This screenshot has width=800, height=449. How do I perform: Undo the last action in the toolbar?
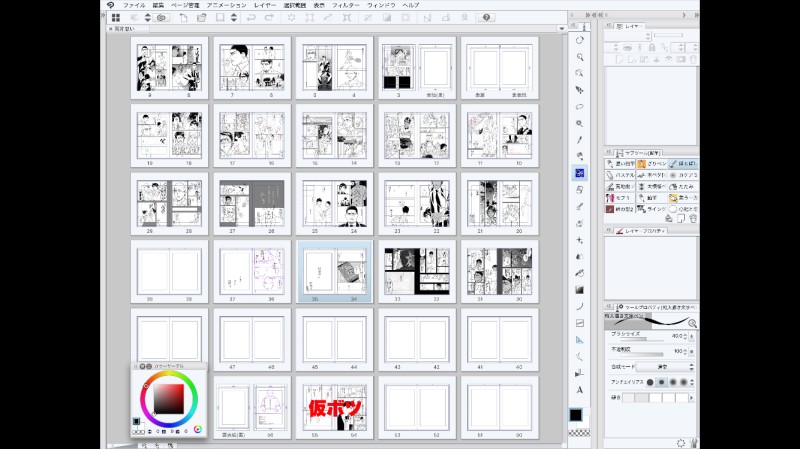[x=251, y=17]
